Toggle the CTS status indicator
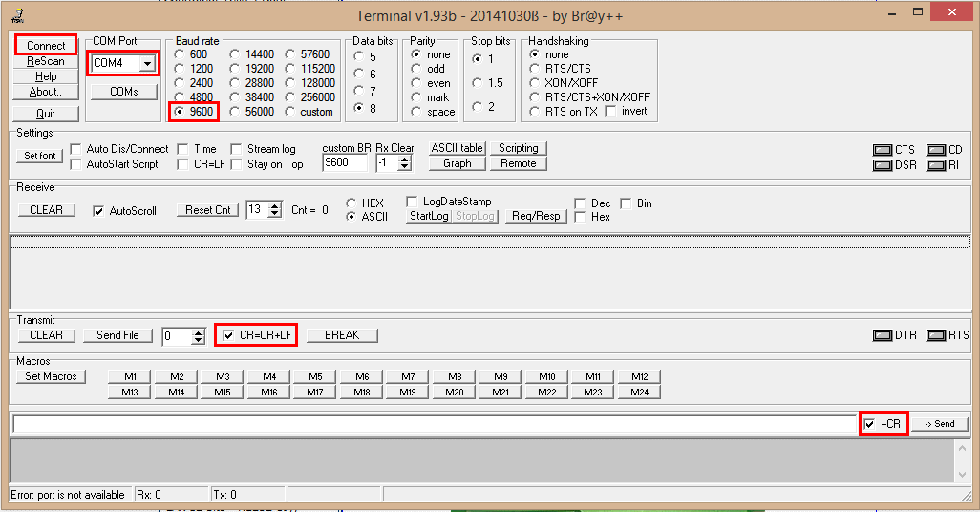Screen dimensions: 980x512 [883, 150]
